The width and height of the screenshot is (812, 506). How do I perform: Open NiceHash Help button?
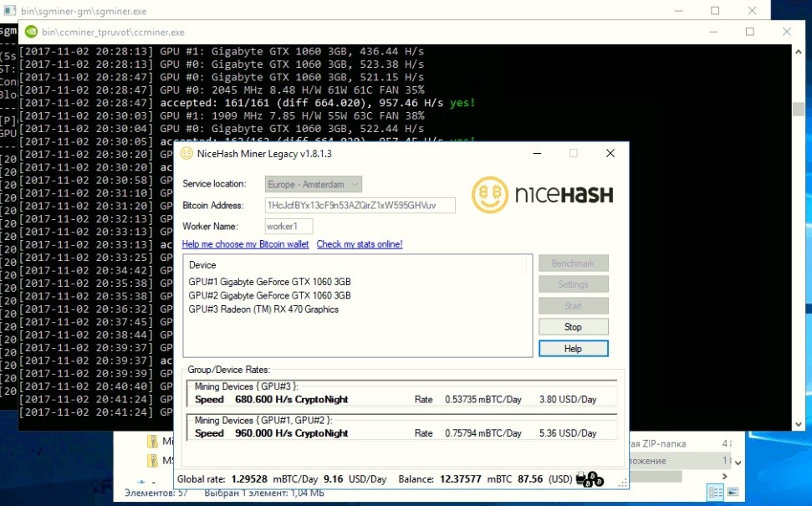(574, 349)
